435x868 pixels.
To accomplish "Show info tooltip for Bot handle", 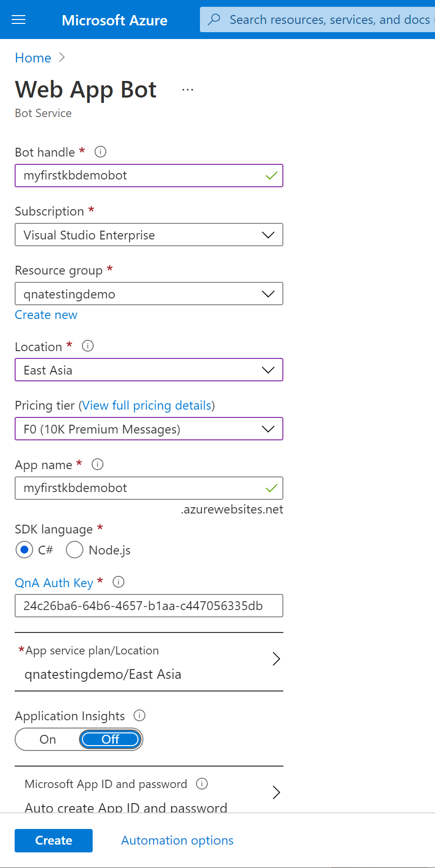I will [x=100, y=152].
